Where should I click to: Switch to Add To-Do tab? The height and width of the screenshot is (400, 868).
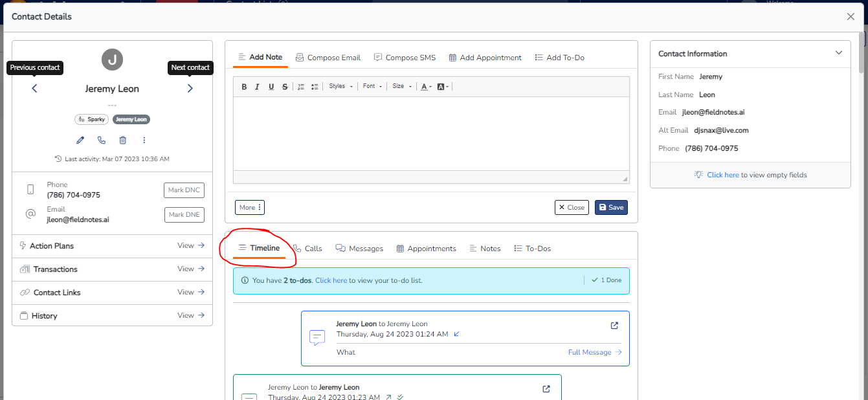[x=559, y=58]
